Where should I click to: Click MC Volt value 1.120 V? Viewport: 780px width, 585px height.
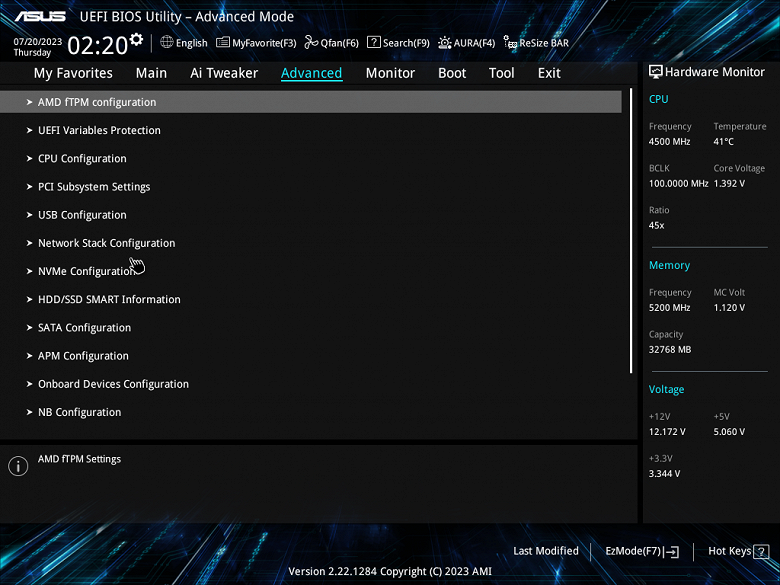[729, 308]
